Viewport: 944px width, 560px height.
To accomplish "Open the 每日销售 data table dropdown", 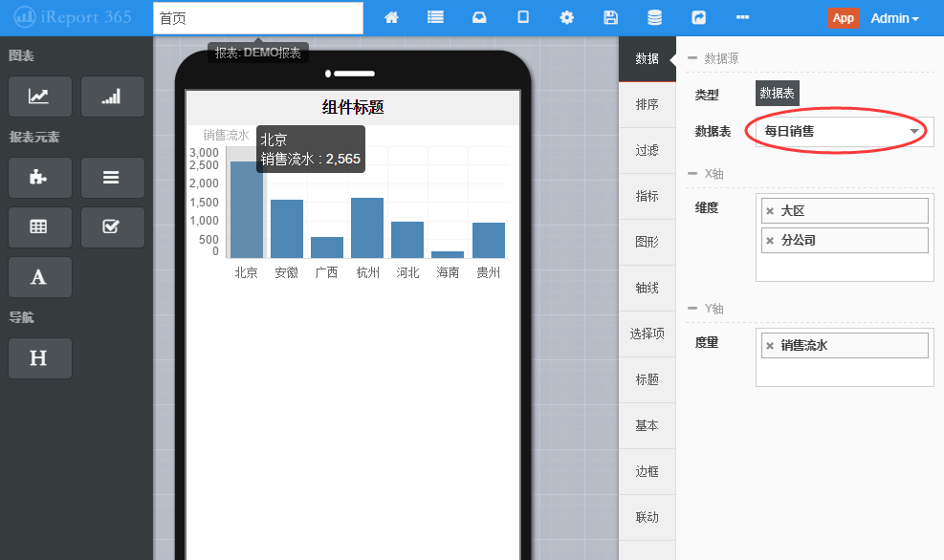I will tap(845, 132).
